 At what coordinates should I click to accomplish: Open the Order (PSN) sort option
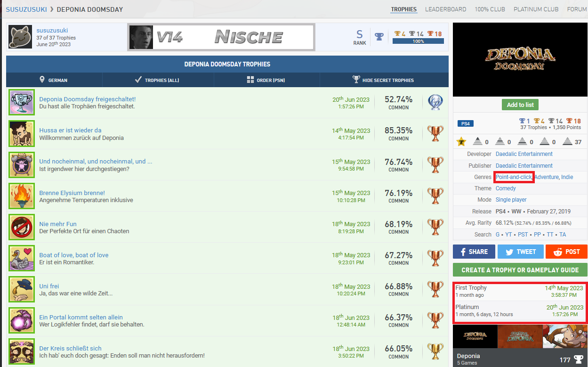pyautogui.click(x=267, y=80)
